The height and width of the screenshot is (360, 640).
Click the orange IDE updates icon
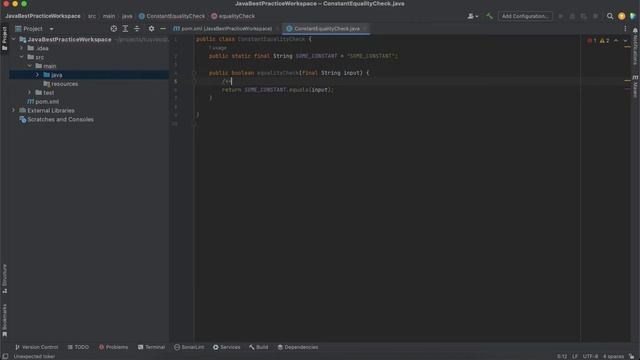621,16
